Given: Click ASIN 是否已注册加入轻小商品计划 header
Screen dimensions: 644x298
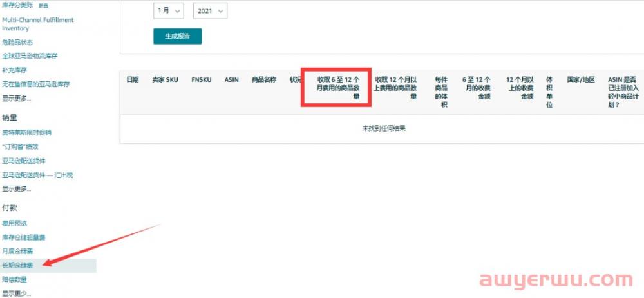Looking at the screenshot, I should point(623,92).
